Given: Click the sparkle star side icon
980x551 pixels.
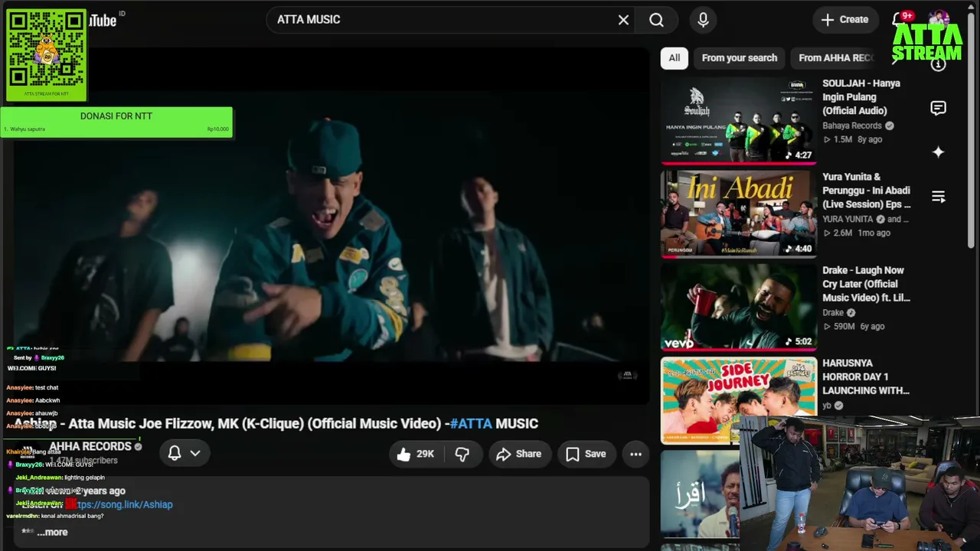Looking at the screenshot, I should point(938,152).
